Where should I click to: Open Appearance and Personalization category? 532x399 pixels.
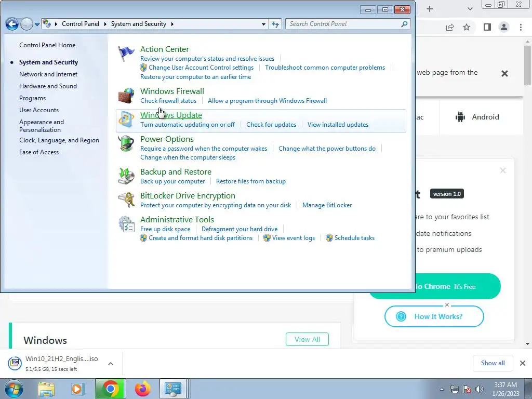click(x=42, y=126)
